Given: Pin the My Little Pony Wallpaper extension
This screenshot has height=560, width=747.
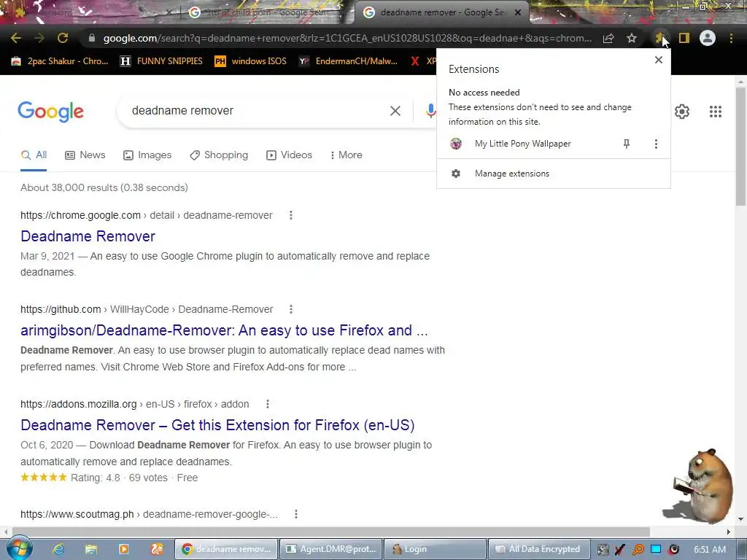Looking at the screenshot, I should [627, 144].
